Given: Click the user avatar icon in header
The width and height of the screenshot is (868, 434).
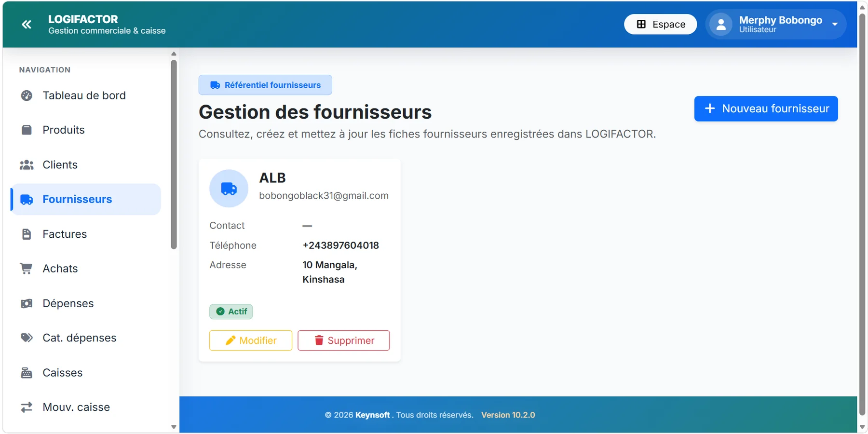Looking at the screenshot, I should click(721, 25).
